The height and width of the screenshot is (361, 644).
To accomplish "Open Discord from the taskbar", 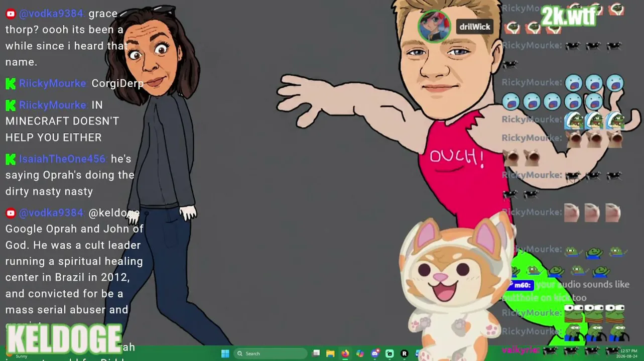I will (x=375, y=353).
